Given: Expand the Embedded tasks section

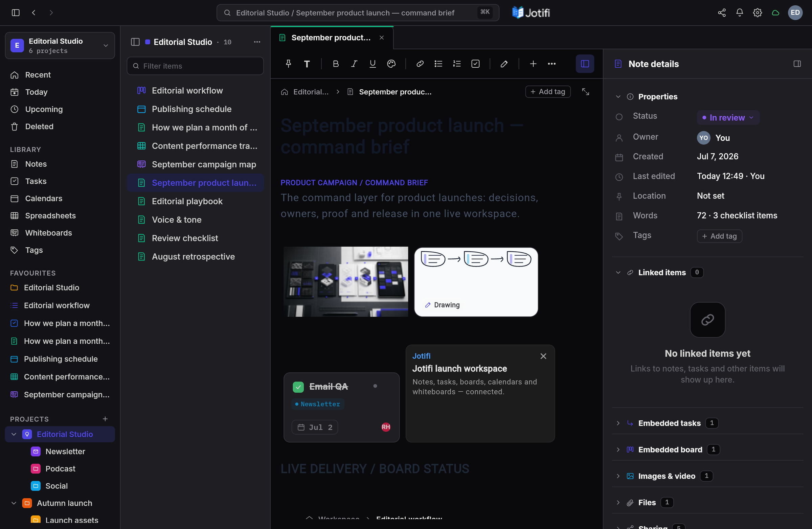Looking at the screenshot, I should (618, 423).
